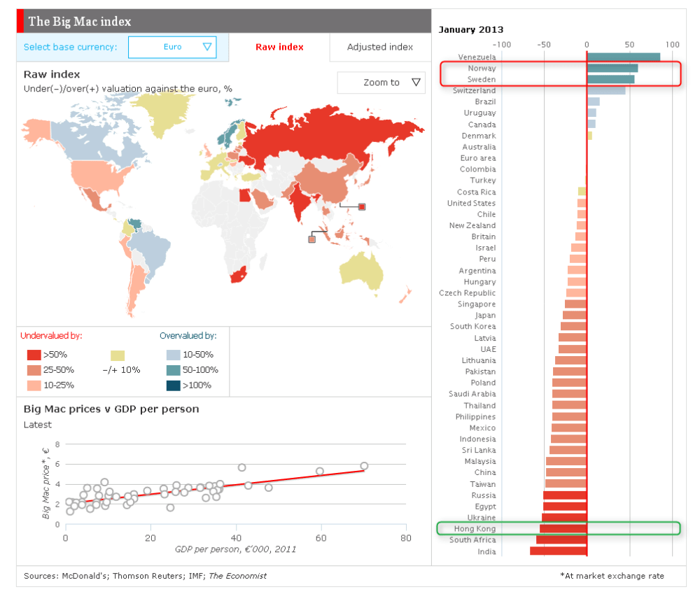This screenshot has height=594, width=700.
Task: Click the 10-50% overvalued legend swatch
Action: point(173,355)
